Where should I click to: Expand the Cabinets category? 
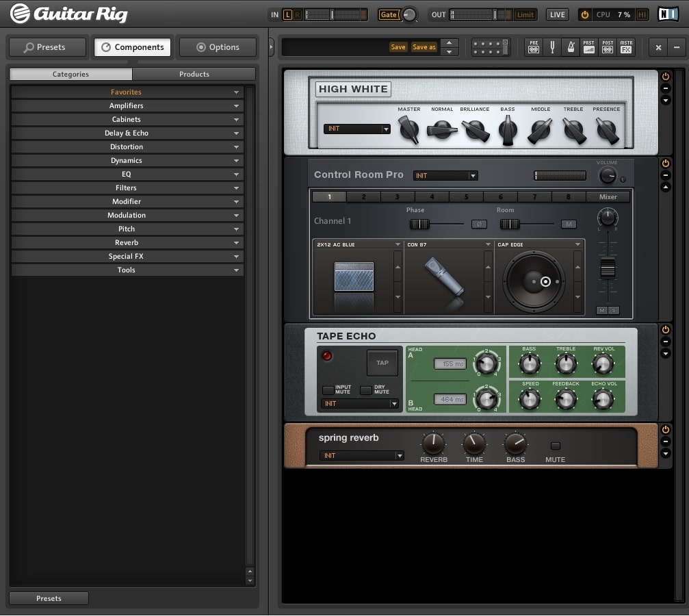(127, 119)
